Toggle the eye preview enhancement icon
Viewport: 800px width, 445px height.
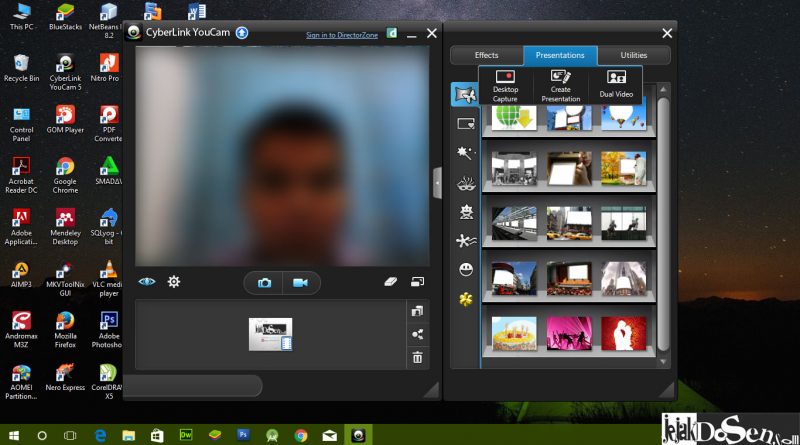tap(147, 282)
